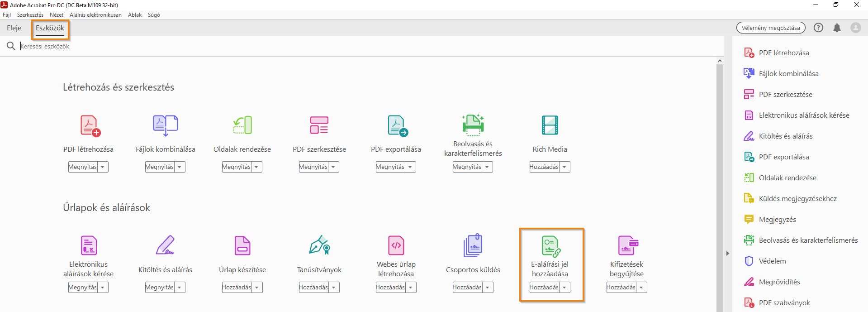Collapse the right pane with the arrow handle
The image size is (868, 312).
(728, 254)
